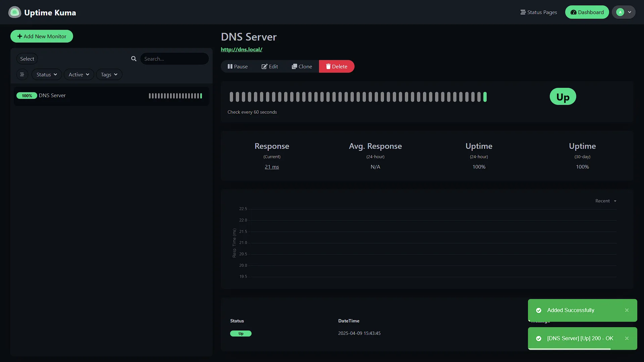Viewport: 644px width, 362px height.
Task: Focus the monitor search field
Action: tap(174, 59)
